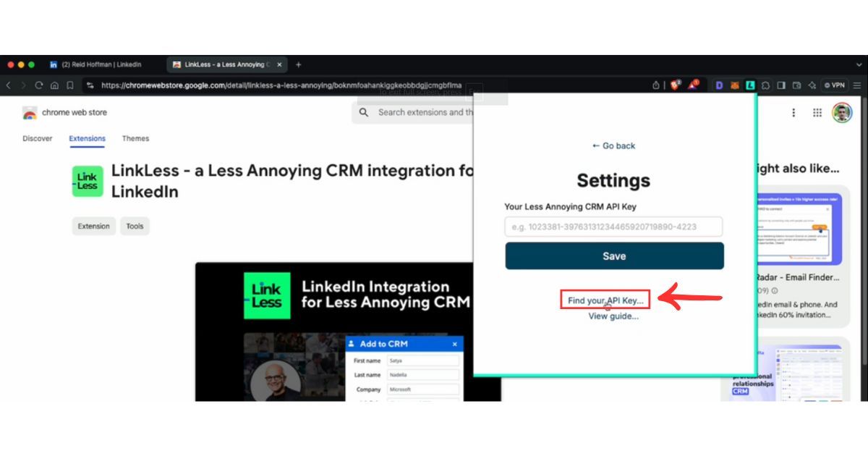Open the Leo AI star icon
868x456 pixels.
(x=812, y=85)
